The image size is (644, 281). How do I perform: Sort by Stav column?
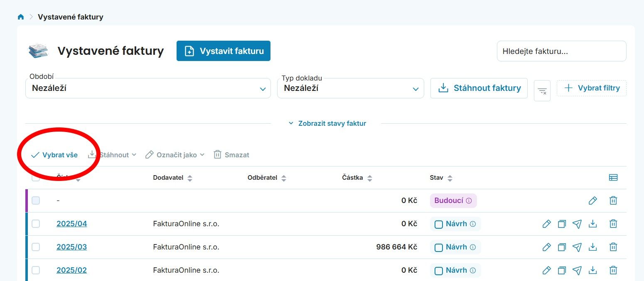coord(441,178)
